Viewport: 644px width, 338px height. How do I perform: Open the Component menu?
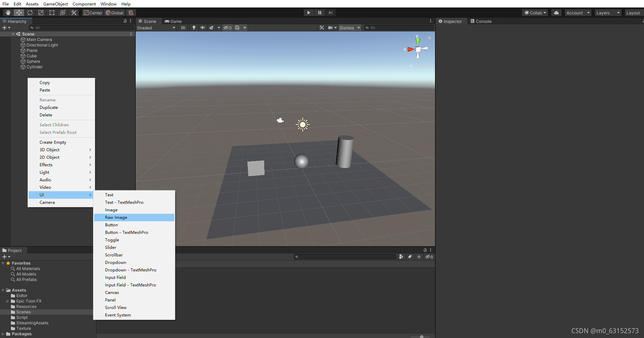84,4
